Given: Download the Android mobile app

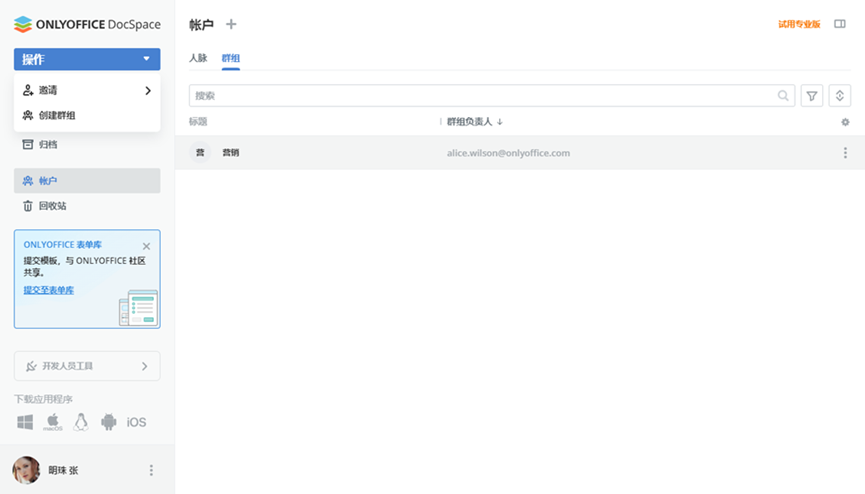Looking at the screenshot, I should coord(109,422).
